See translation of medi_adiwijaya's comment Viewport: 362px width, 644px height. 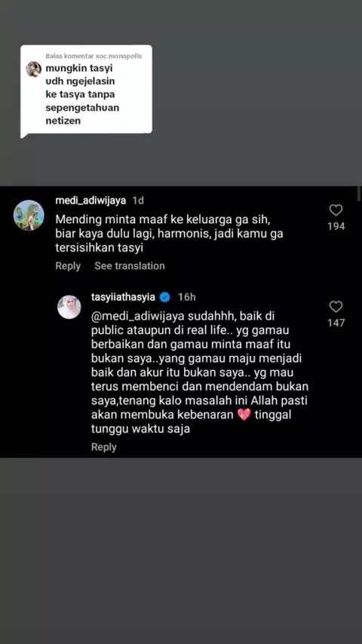130,265
